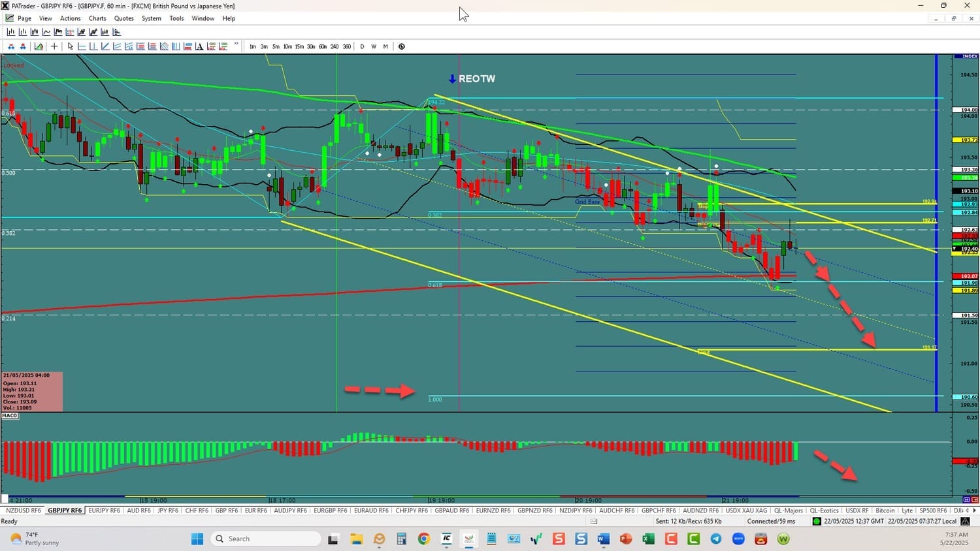Viewport: 980px width, 551px height.
Task: Switch to the EURJPY RF6 tab
Action: click(x=105, y=511)
